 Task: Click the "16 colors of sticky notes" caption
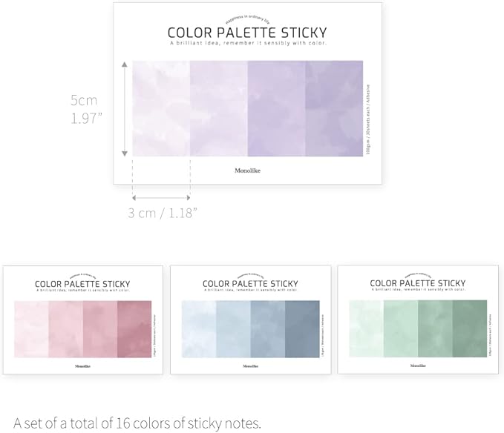click(137, 423)
